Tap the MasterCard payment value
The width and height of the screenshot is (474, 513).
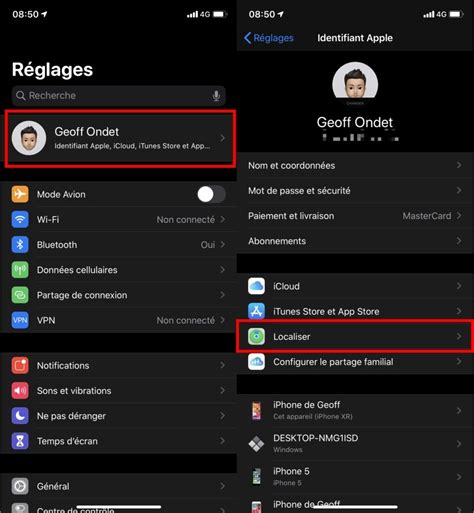pyautogui.click(x=427, y=216)
